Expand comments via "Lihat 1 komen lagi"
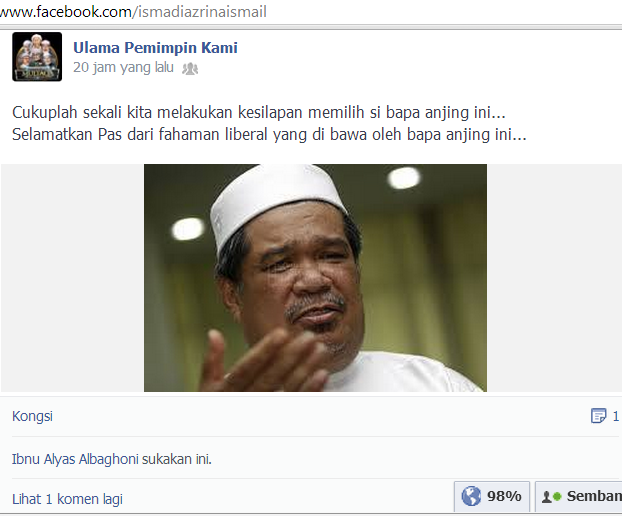This screenshot has width=622, height=516. click(x=67, y=499)
